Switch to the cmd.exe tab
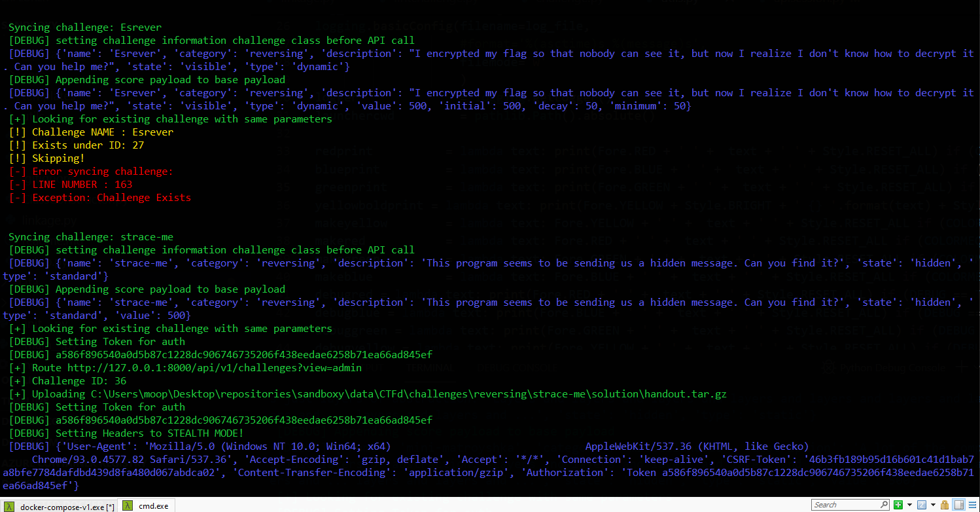 click(147, 506)
